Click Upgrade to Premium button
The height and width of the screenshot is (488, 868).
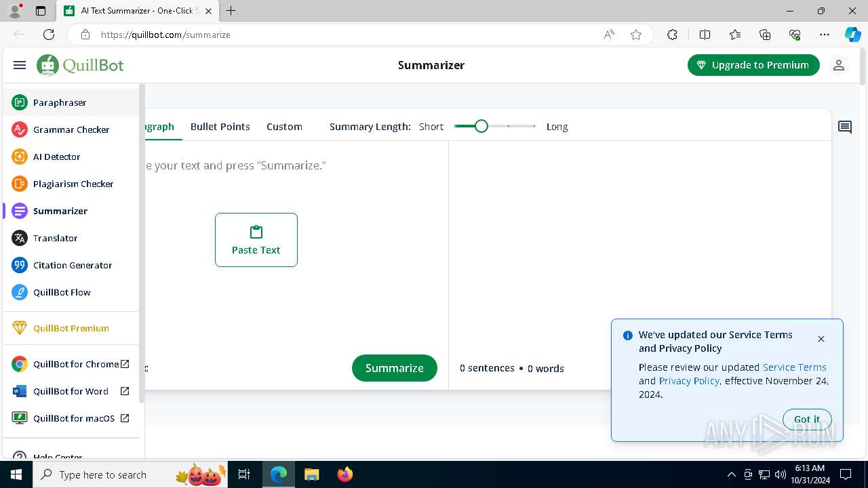pyautogui.click(x=753, y=65)
